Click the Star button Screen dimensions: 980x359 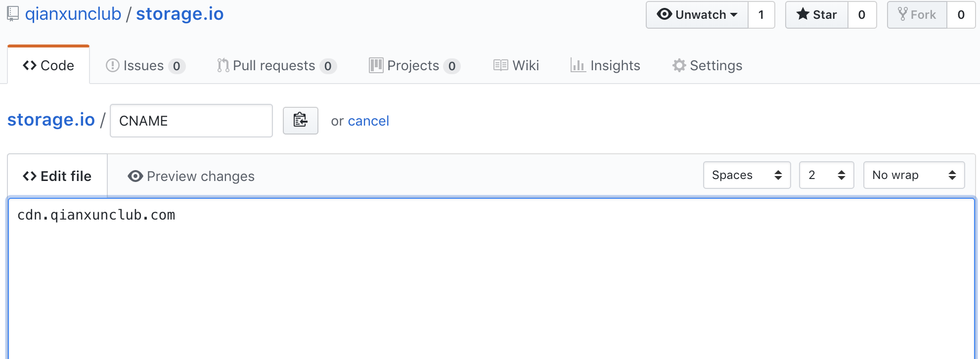pyautogui.click(x=817, y=15)
